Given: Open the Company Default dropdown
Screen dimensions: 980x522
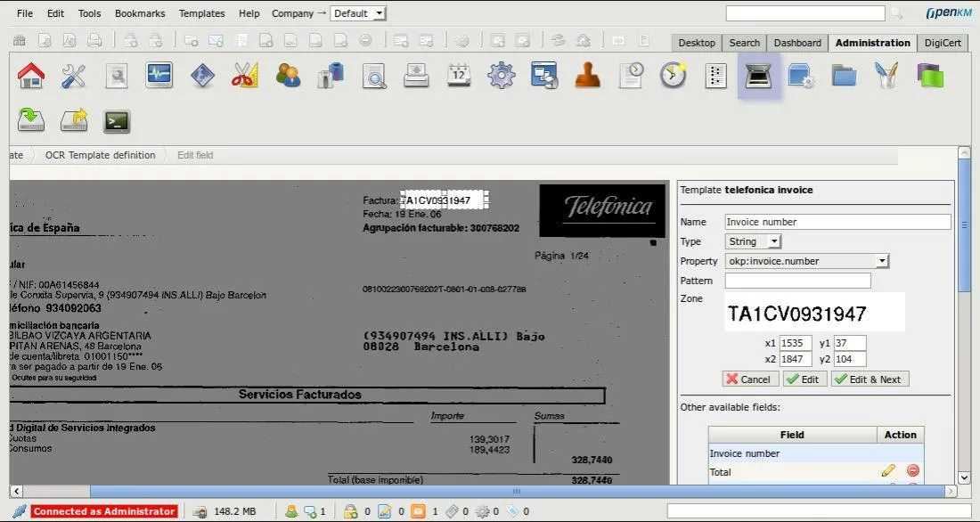Looking at the screenshot, I should [x=358, y=13].
